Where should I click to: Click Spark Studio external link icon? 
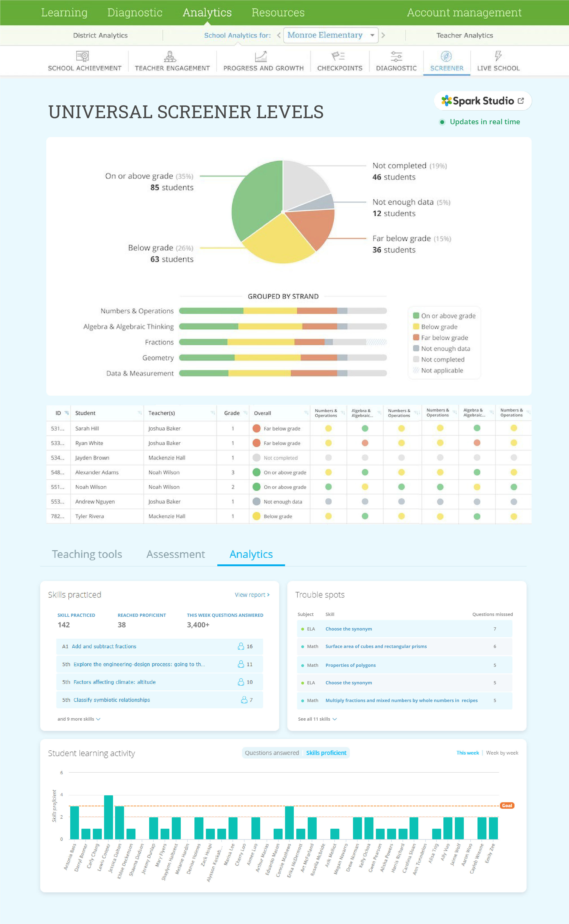521,100
